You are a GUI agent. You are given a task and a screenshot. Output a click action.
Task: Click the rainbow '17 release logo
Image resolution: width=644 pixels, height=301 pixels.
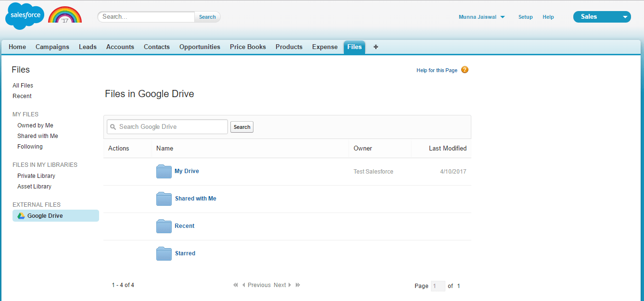pos(65,15)
